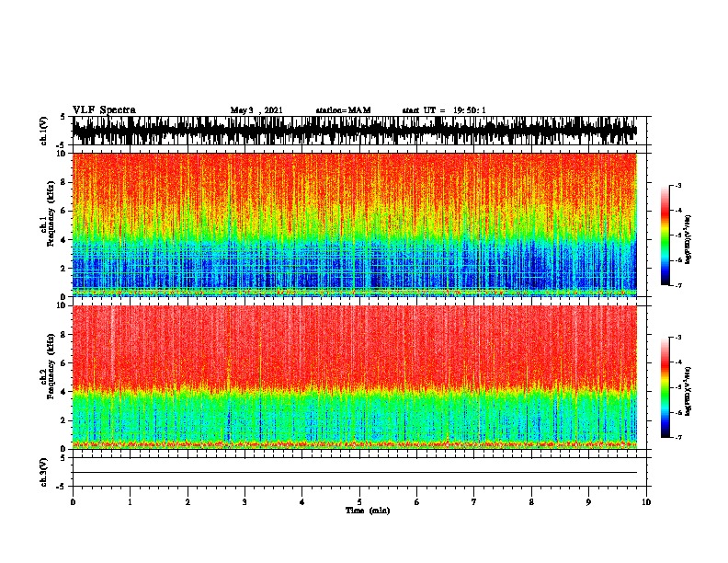Click the ch.1 spectrogram color scale bar
The width and height of the screenshot is (728, 563).
click(x=665, y=236)
